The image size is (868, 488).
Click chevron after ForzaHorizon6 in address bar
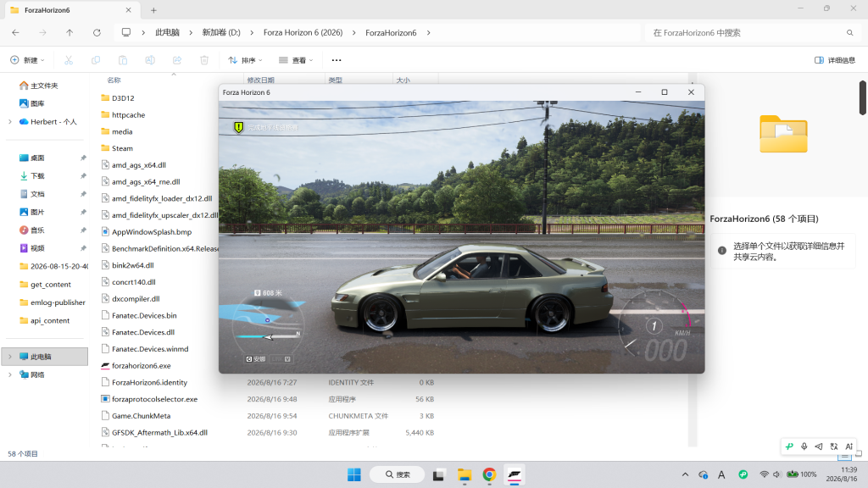pyautogui.click(x=428, y=33)
